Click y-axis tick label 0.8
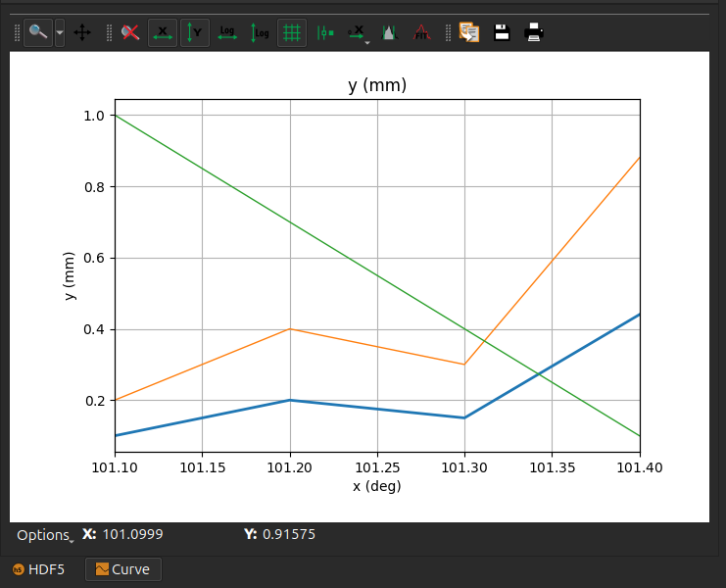Screen dimensions: 726x588 tap(94, 187)
